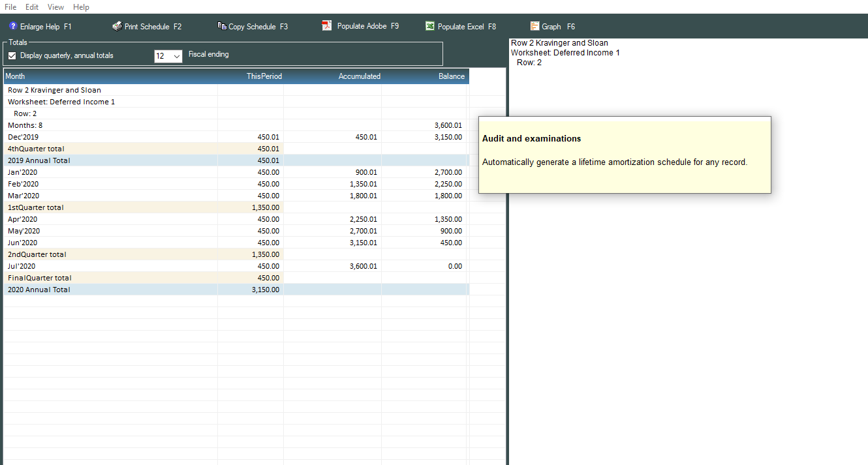Screen dimensions: 868x465
Task: Uncheck Display quarterly, annual totals checkbox
Action: click(12, 55)
